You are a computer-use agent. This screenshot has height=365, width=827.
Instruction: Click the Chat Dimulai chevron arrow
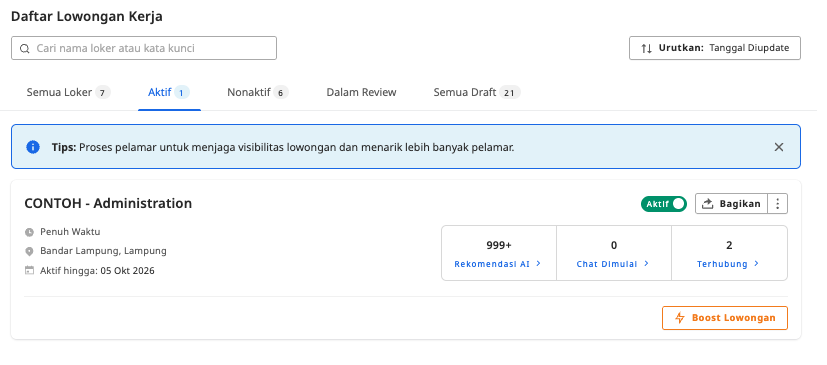[646, 263]
